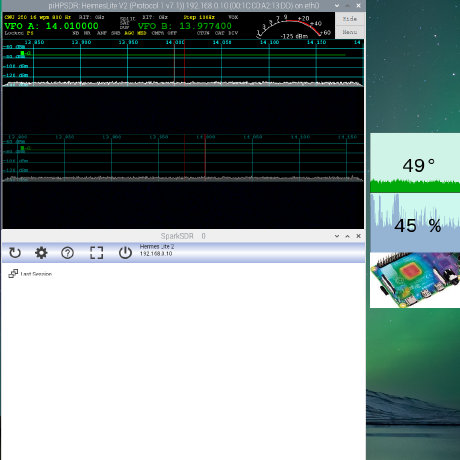Click the lower panadapter spectrum display
The height and width of the screenshot is (460, 460).
coord(183,158)
